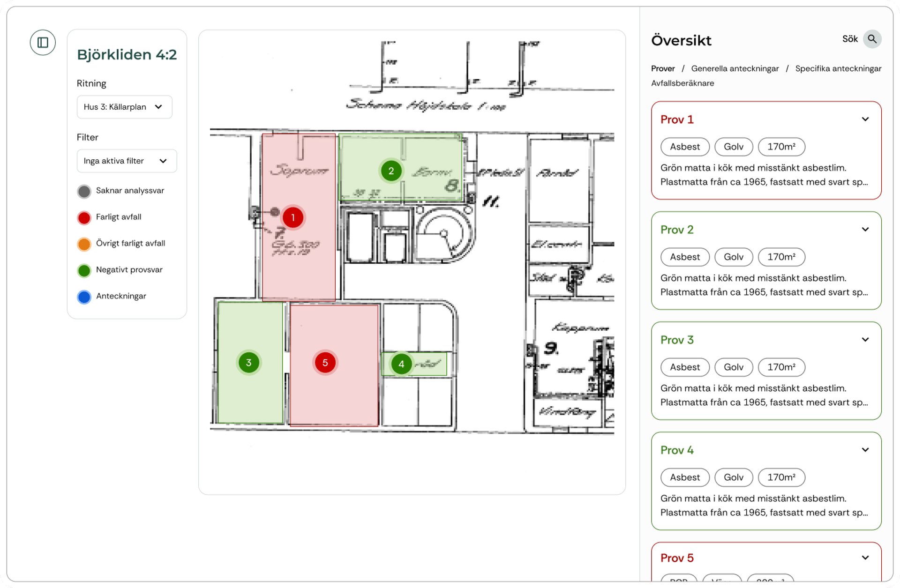900x588 pixels.
Task: Click the search magnifier icon
Action: click(872, 39)
